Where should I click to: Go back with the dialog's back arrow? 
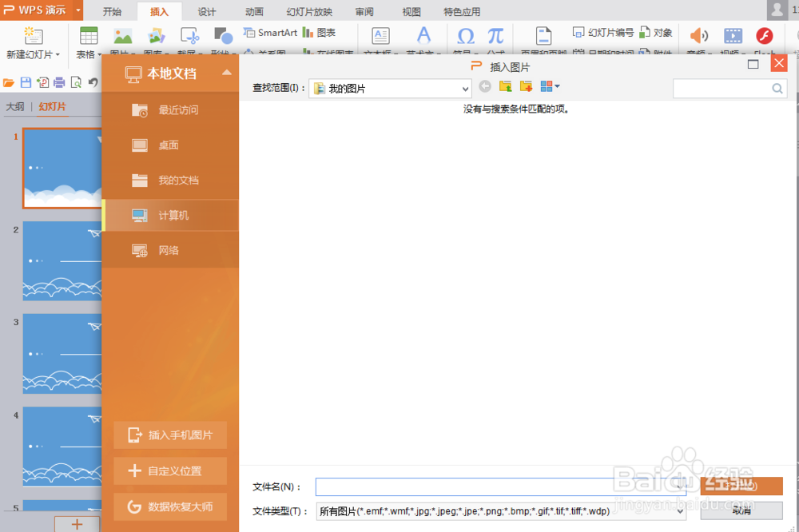485,86
